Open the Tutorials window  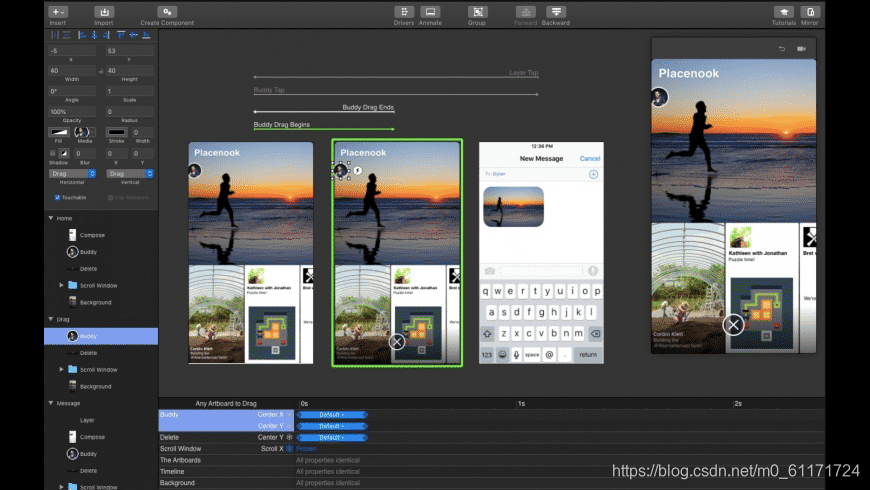pos(783,12)
